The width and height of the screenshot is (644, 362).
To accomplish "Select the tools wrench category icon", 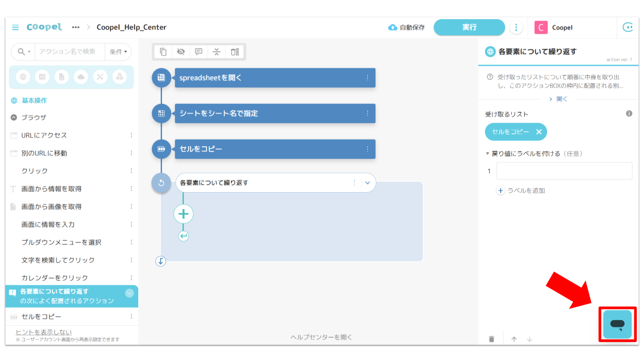I will point(100,77).
